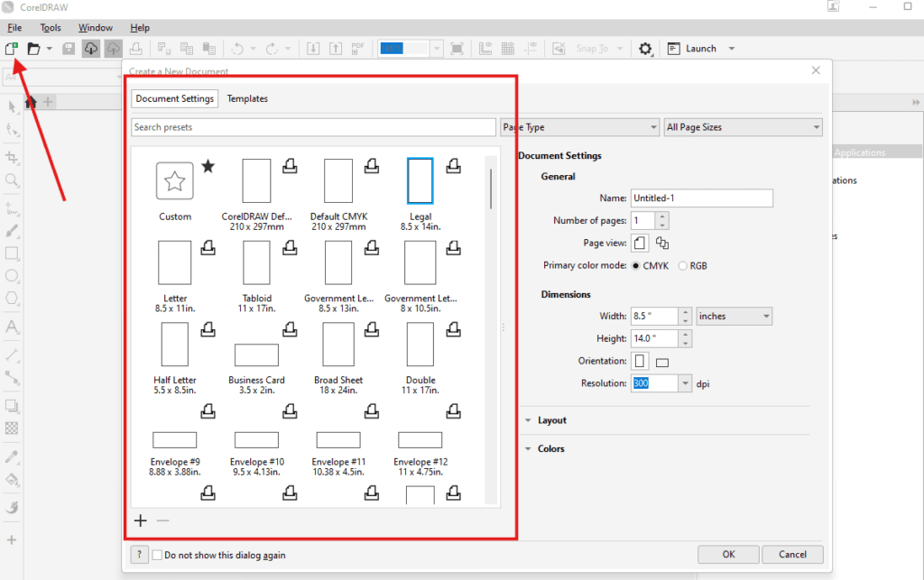The height and width of the screenshot is (580, 924).
Task: Select the Text tool
Action: click(12, 327)
